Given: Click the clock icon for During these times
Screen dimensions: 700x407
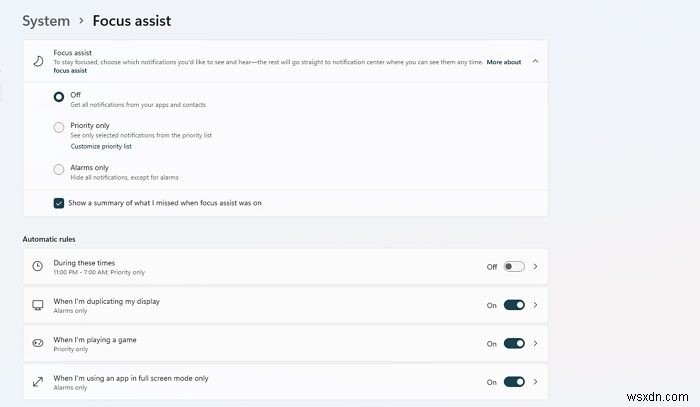Looking at the screenshot, I should point(38,267).
